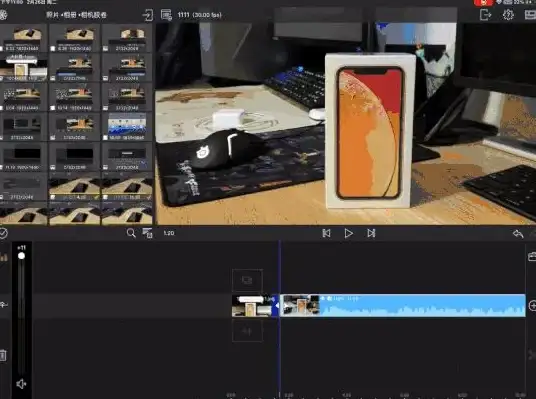Play the timeline preview
The image size is (536, 399).
[348, 233]
